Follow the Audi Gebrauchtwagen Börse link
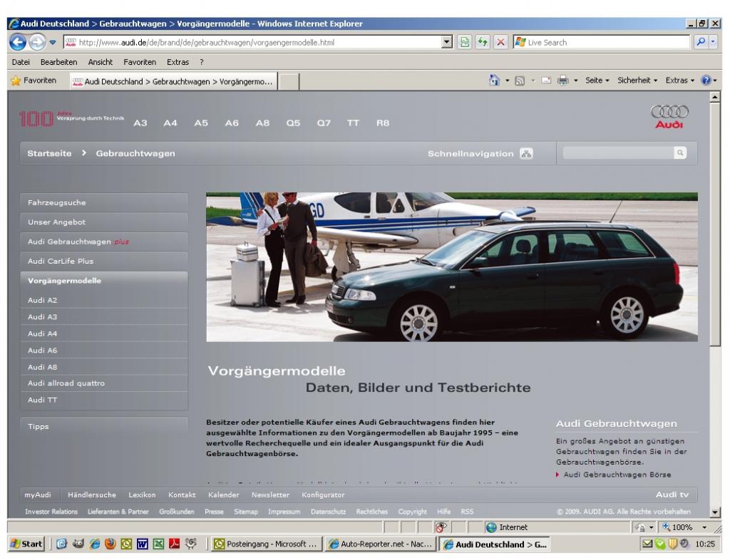This screenshot has width=730, height=560. pos(617,475)
